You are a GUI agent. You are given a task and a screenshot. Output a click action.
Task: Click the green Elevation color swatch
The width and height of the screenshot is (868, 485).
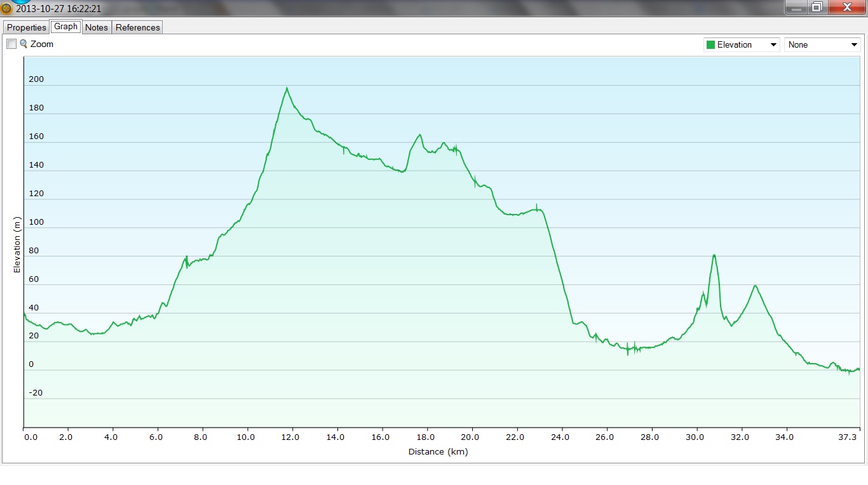[710, 45]
